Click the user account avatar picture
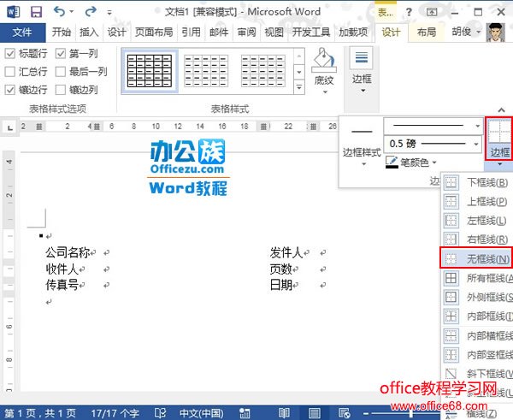 point(496,33)
